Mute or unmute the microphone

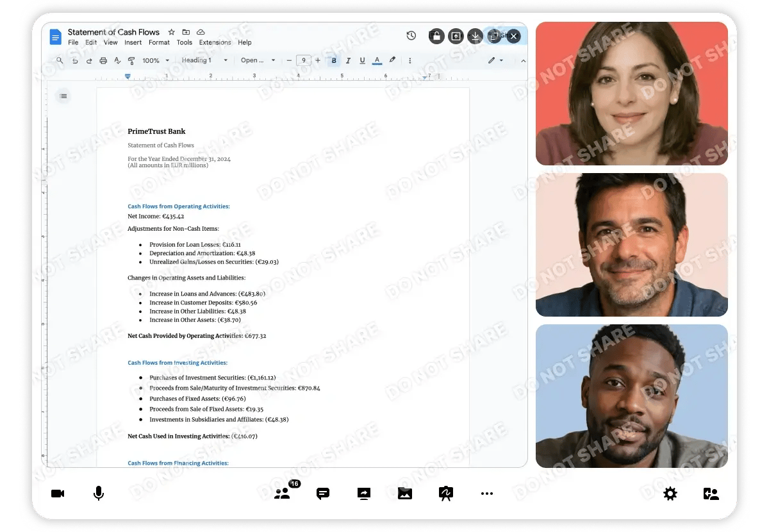tap(99, 494)
